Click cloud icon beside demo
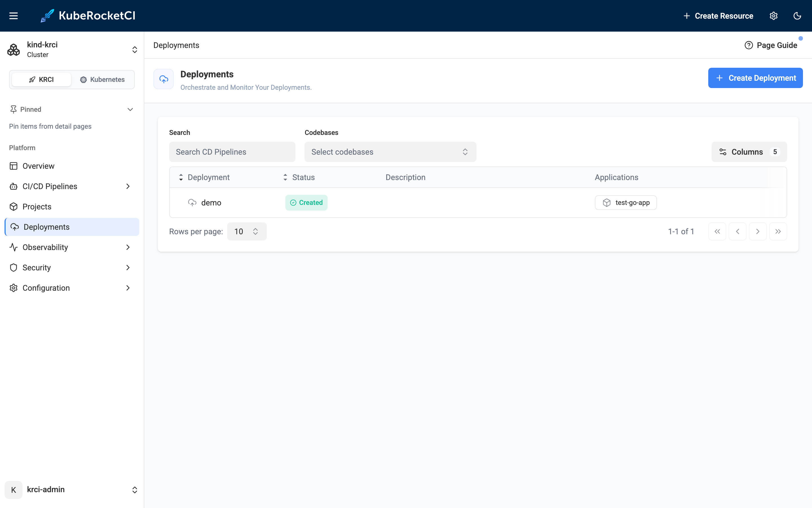This screenshot has width=812, height=508. pyautogui.click(x=192, y=203)
